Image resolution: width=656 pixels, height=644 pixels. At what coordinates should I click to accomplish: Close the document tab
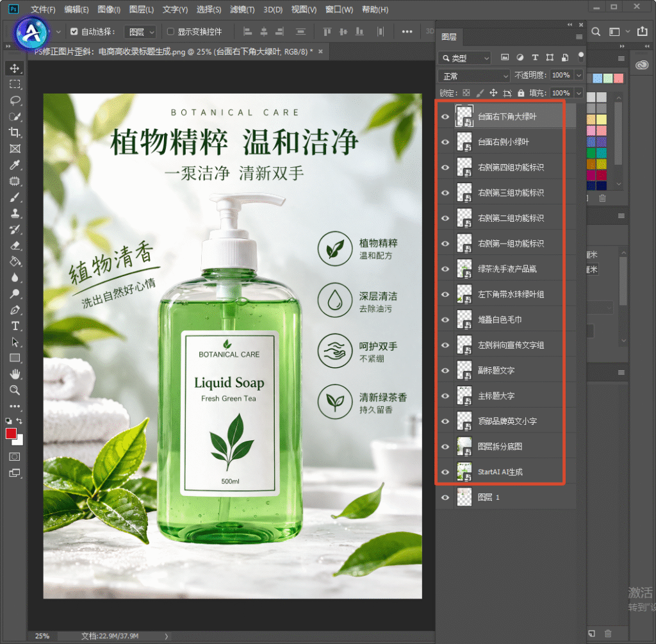click(320, 51)
